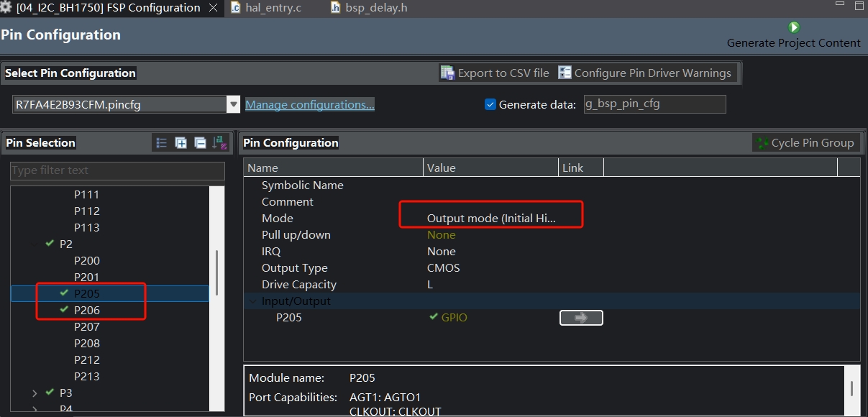This screenshot has height=417, width=868.
Task: Click the sort icon in Pin Selection toolbar
Action: [219, 143]
